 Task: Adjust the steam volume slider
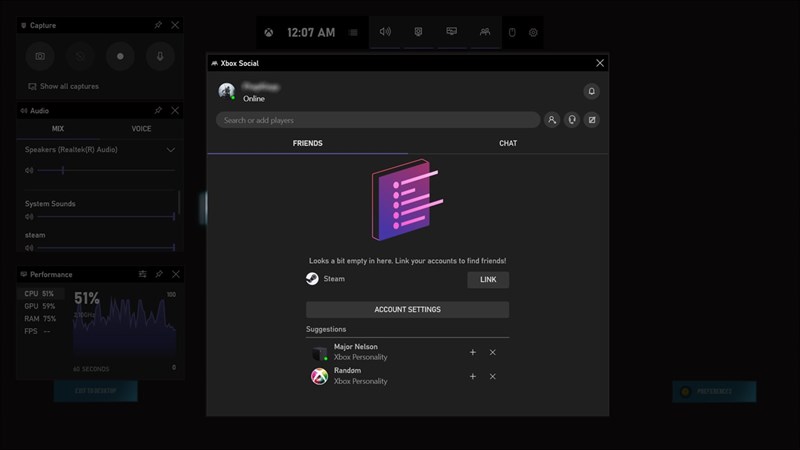106,248
